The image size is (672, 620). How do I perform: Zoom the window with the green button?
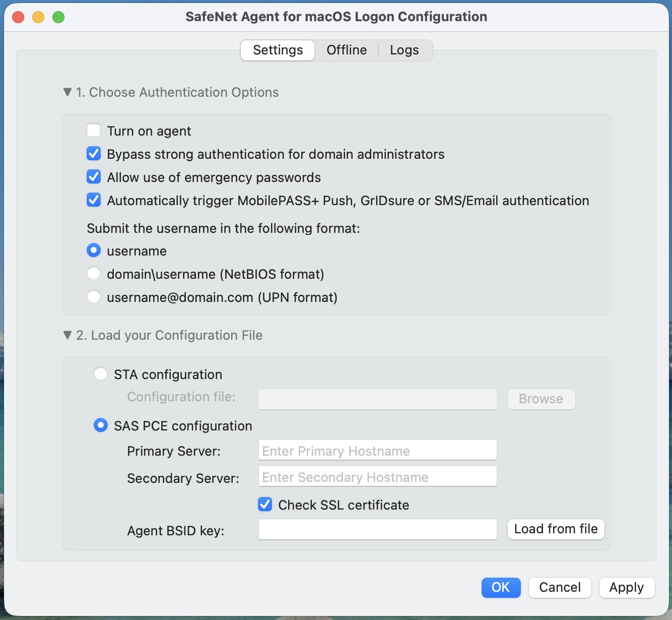click(59, 17)
